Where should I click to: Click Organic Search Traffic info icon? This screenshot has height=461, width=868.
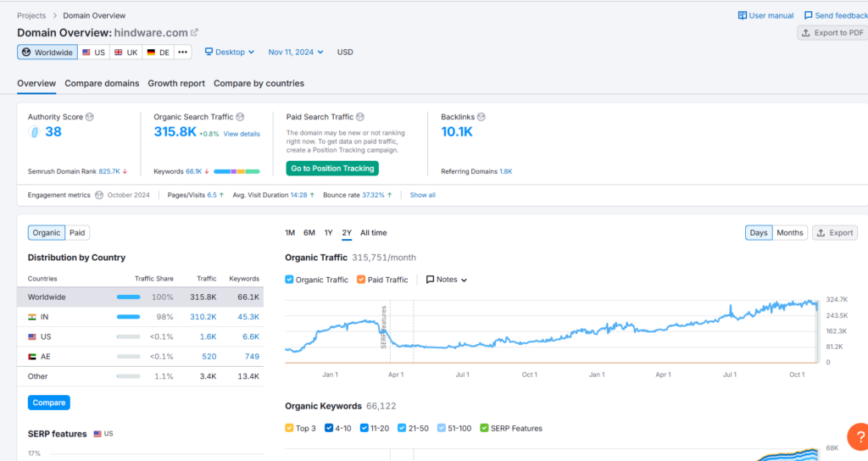pyautogui.click(x=240, y=117)
